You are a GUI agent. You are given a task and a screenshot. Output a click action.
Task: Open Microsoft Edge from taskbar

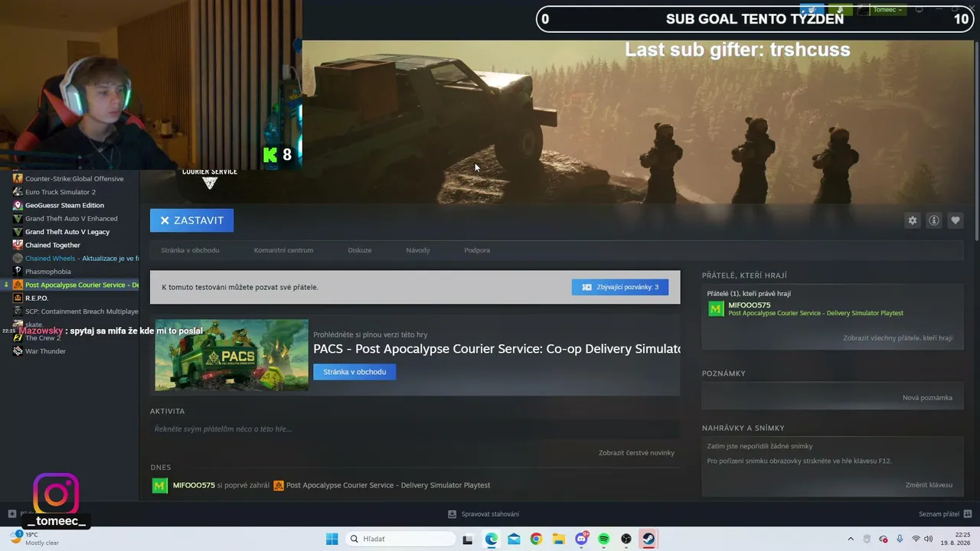(491, 539)
